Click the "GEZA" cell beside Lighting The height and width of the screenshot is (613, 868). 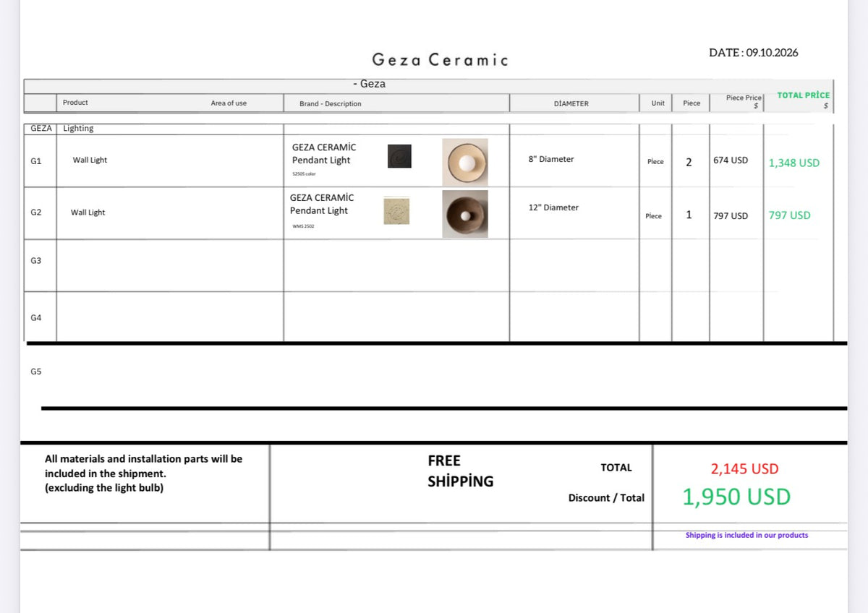41,128
